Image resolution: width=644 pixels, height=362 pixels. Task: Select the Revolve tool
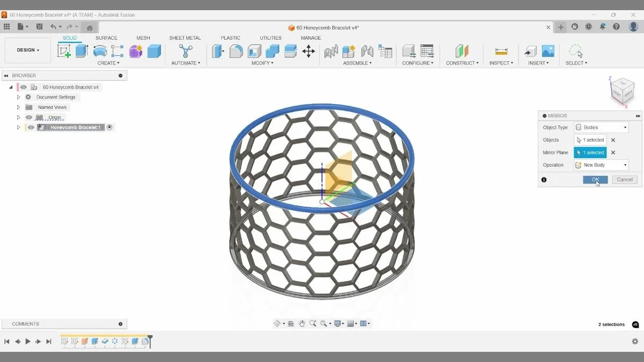click(x=100, y=51)
